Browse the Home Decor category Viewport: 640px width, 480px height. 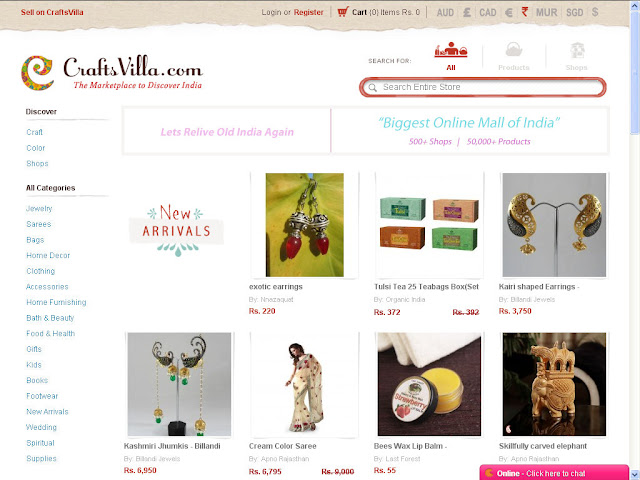[x=48, y=256]
